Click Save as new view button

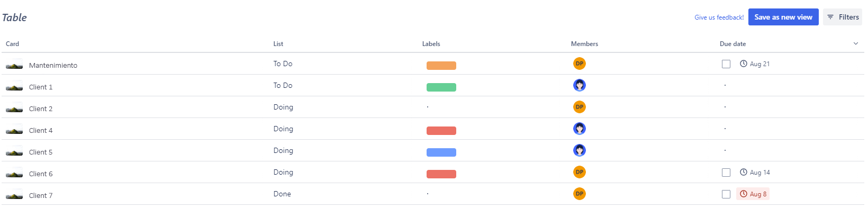pyautogui.click(x=783, y=17)
